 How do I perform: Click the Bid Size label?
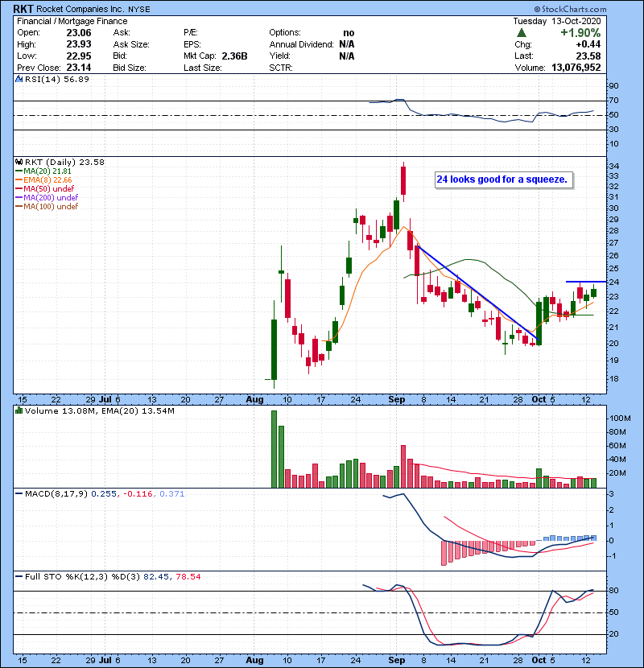(130, 68)
